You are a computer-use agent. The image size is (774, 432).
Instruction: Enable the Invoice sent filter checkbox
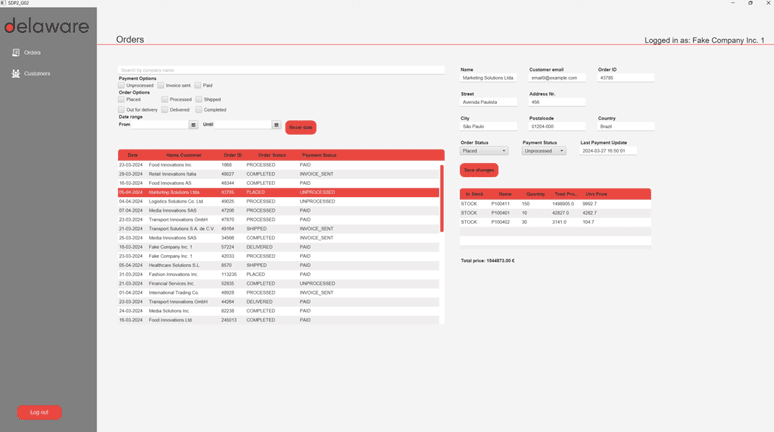(161, 85)
